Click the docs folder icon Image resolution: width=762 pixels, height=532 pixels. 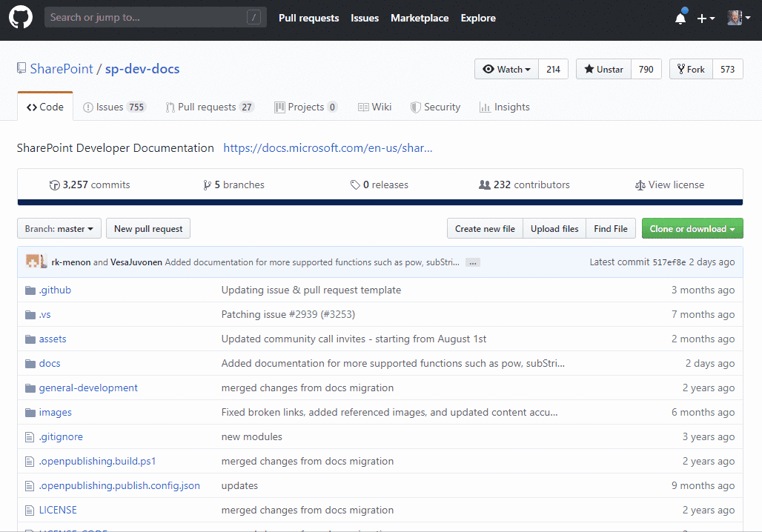coord(30,363)
